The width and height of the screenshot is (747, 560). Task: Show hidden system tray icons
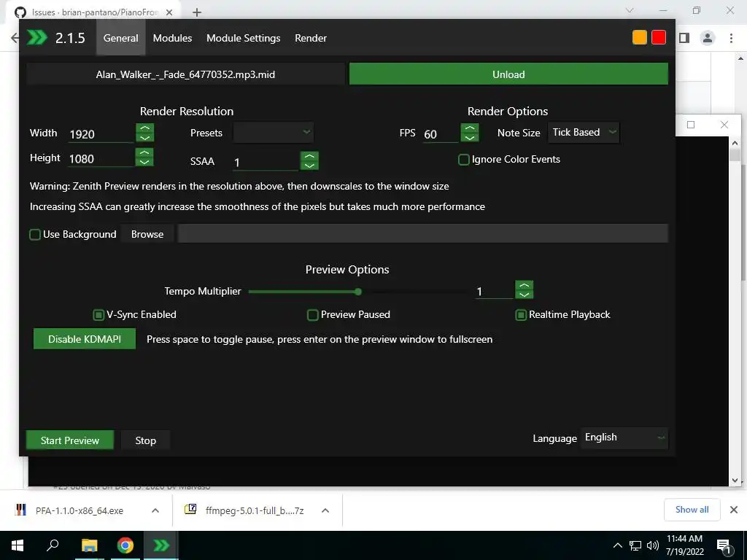pos(617,545)
